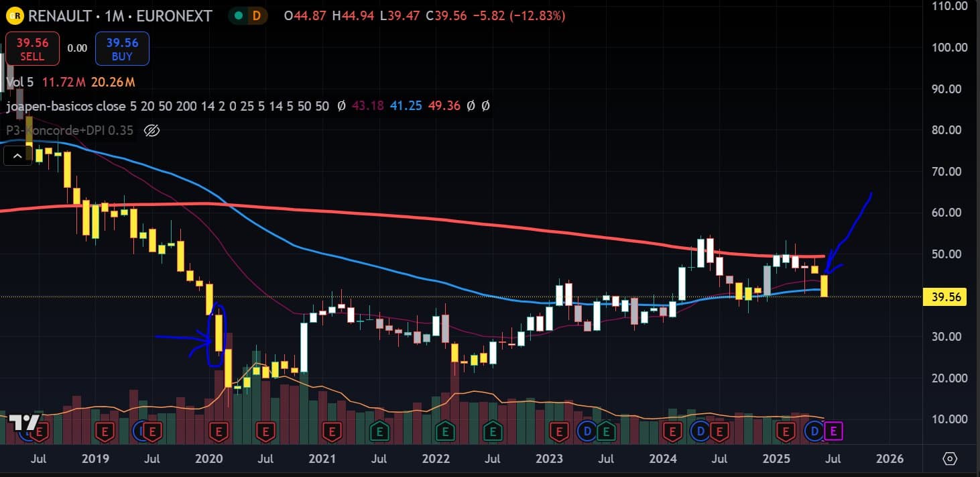Click the 10.000 price axis label
Viewport: 980px width, 477px height.
(x=948, y=419)
